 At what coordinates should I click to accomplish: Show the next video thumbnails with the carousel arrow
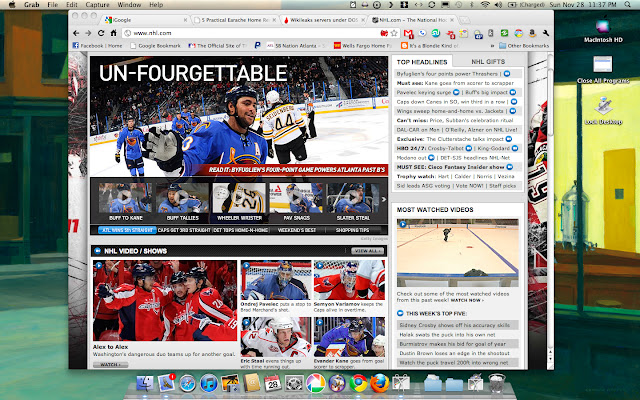(384, 199)
